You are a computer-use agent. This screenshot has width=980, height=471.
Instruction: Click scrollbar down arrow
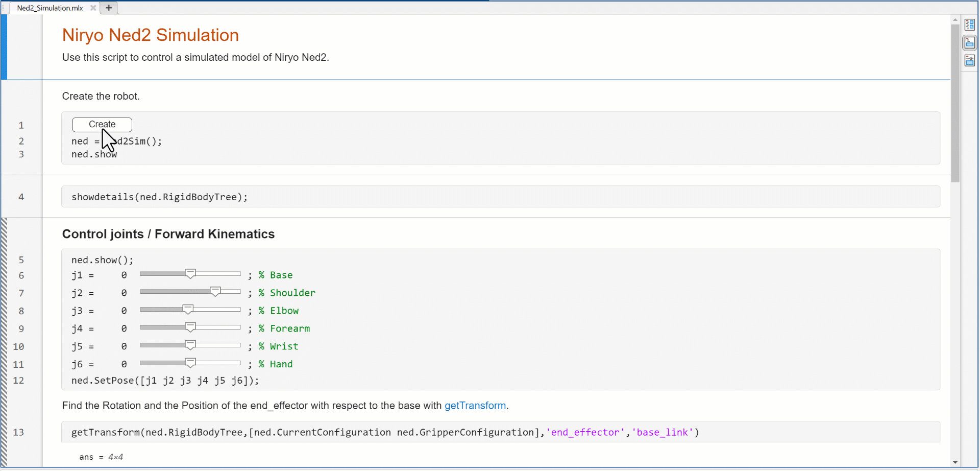tap(955, 462)
